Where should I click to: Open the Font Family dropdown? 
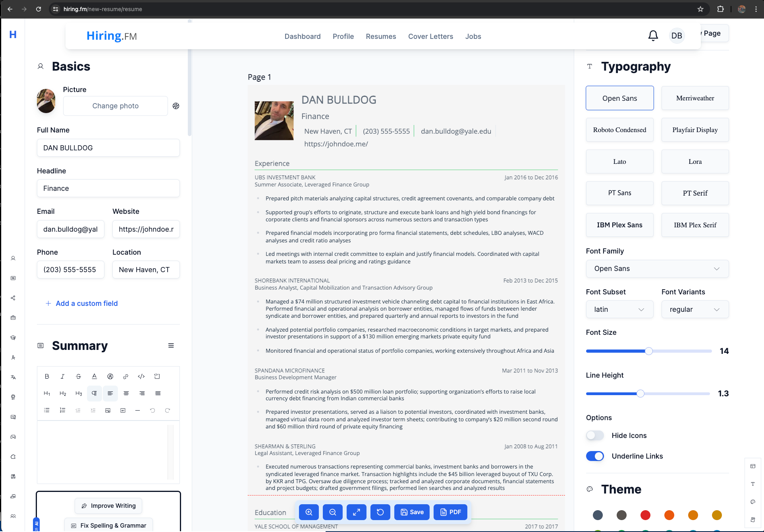pos(657,269)
